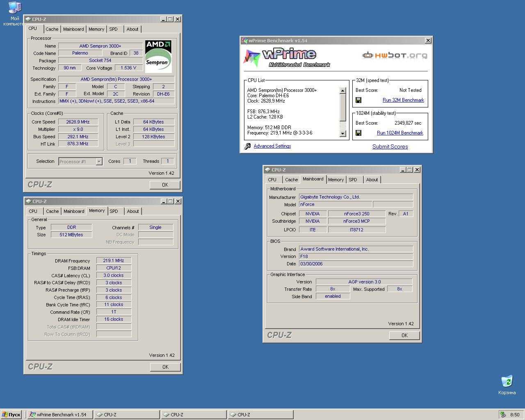Run 32M Benchmark link
Viewport: 525px width, 420px height.
click(x=403, y=100)
